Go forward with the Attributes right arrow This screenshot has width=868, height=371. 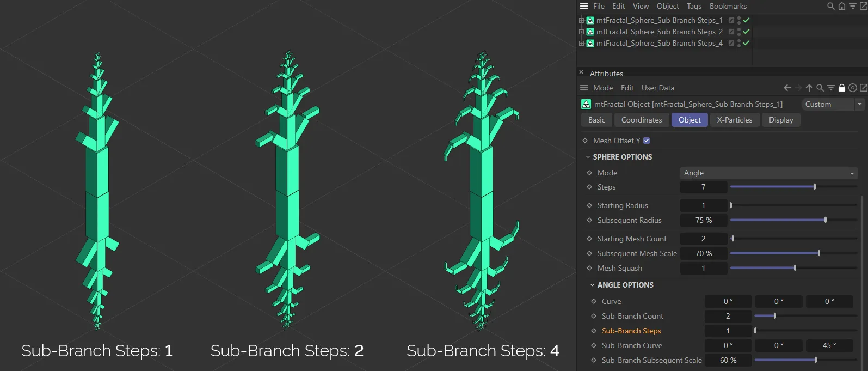798,88
